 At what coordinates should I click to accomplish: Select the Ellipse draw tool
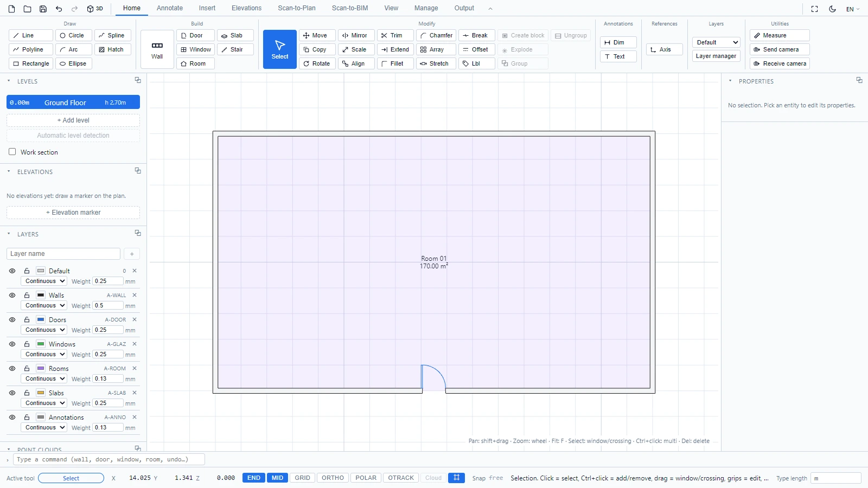click(73, 63)
